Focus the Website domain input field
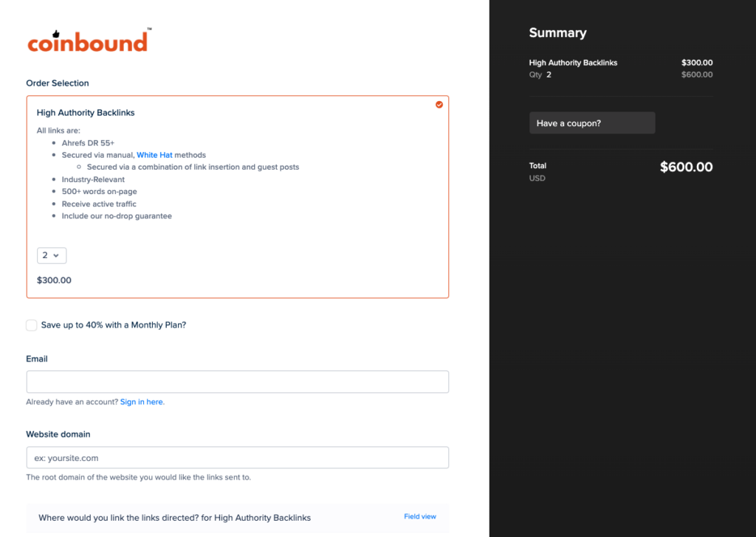756x537 pixels. pos(238,457)
